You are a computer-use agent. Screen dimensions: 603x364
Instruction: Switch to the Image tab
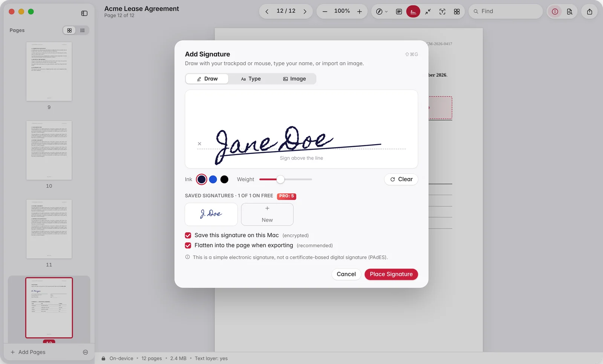click(x=294, y=79)
